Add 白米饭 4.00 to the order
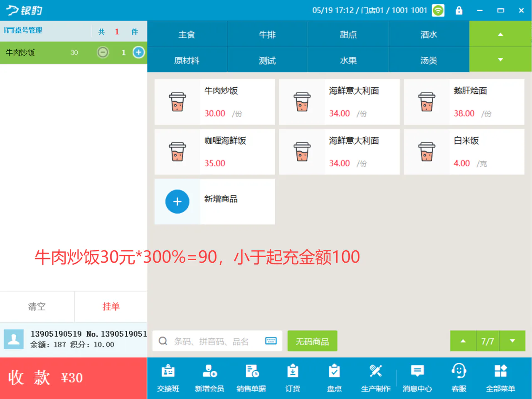The width and height of the screenshot is (532, 399). tap(464, 152)
